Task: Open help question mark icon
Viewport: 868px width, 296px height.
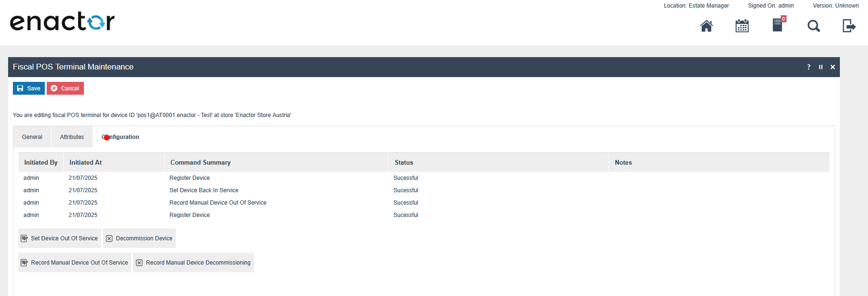Action: click(x=808, y=67)
